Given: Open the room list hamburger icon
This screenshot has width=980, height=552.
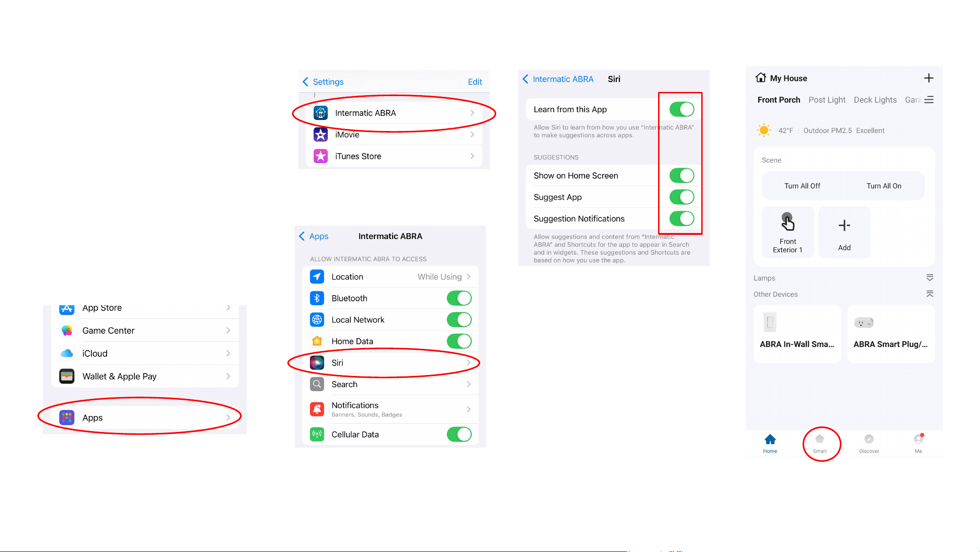Looking at the screenshot, I should click(x=929, y=100).
